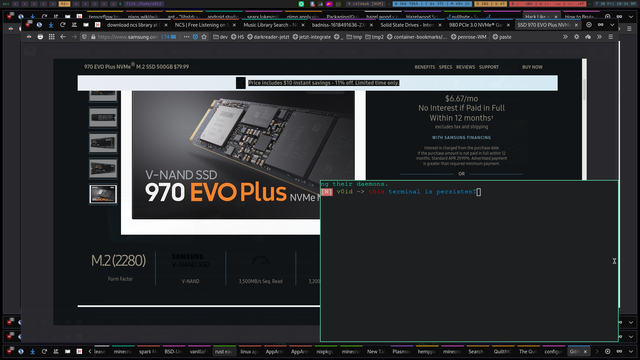Open the SPECS section link
The height and width of the screenshot is (360, 640).
click(445, 67)
